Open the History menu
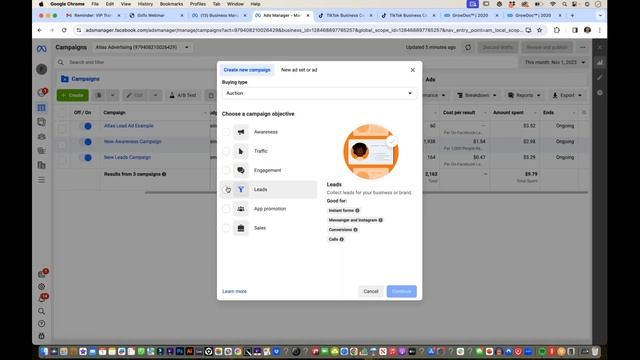The height and width of the screenshot is (360, 640). click(145, 4)
